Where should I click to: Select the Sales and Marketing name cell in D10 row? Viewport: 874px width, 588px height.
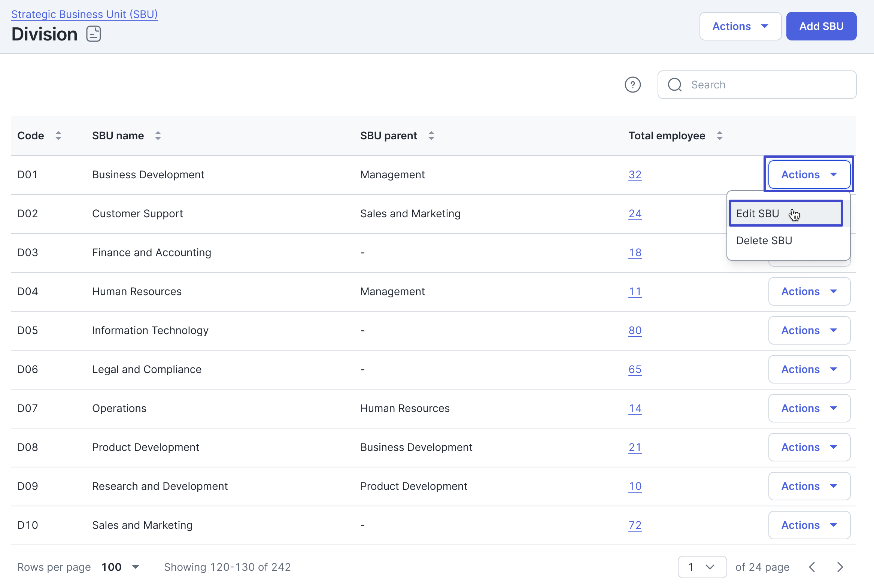point(142,526)
